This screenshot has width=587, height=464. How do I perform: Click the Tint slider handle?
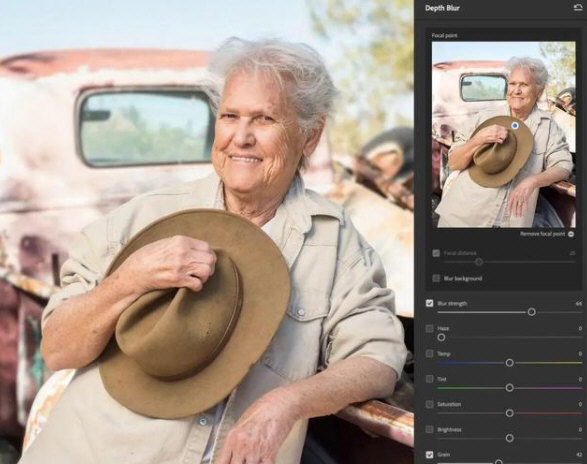510,388
